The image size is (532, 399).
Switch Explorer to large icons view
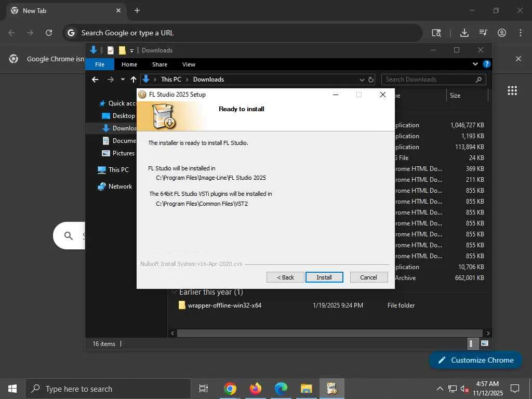pos(485,344)
